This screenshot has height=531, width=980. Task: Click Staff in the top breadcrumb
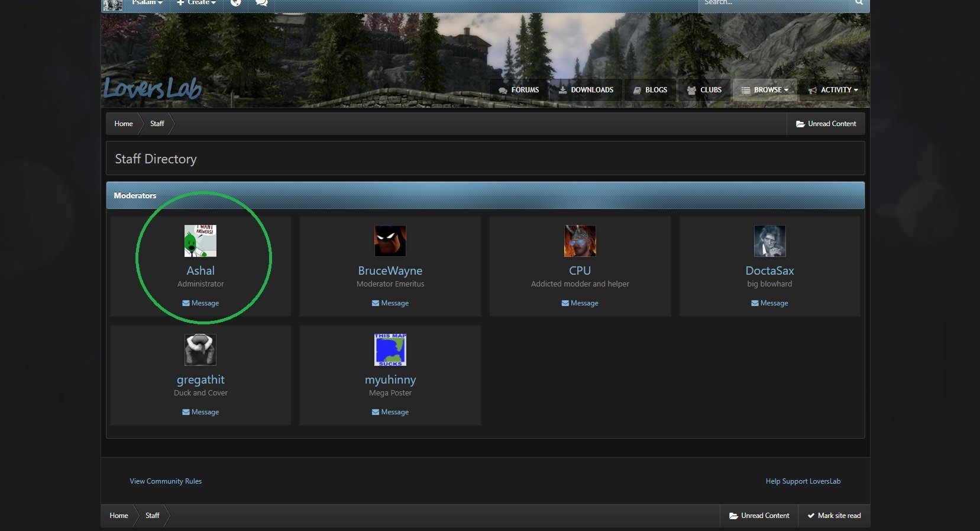[157, 124]
